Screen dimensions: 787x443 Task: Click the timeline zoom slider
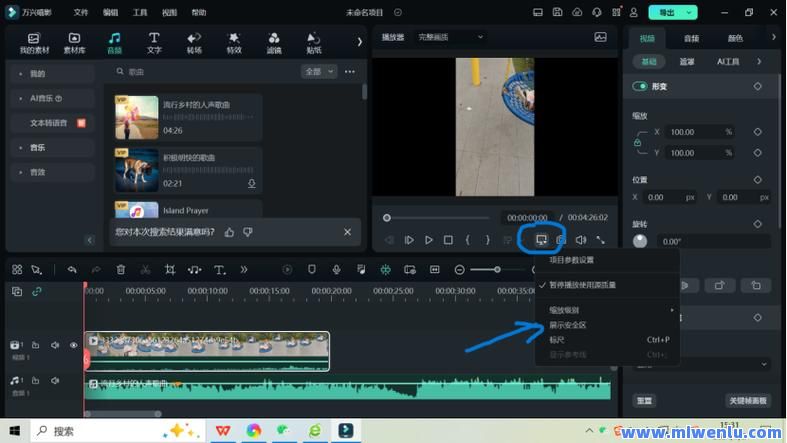(497, 270)
